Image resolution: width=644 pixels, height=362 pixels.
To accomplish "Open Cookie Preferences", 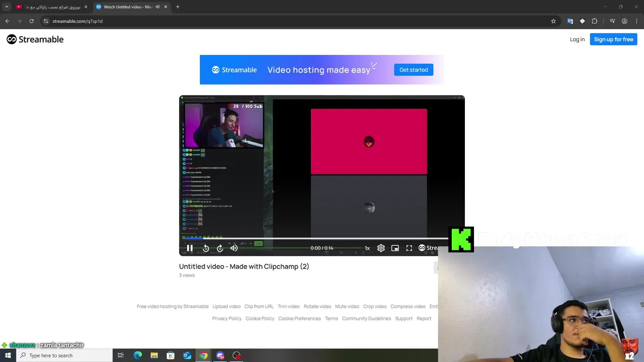I will 299,318.
